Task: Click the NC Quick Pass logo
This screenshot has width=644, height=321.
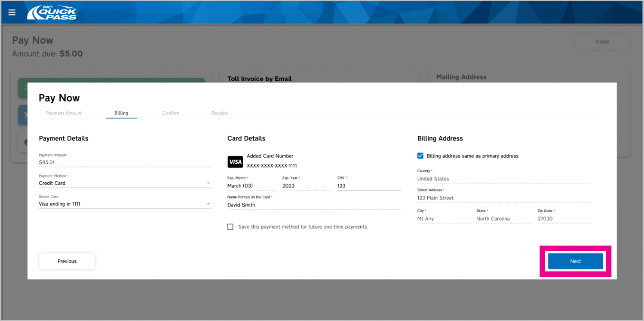Action: pos(52,13)
